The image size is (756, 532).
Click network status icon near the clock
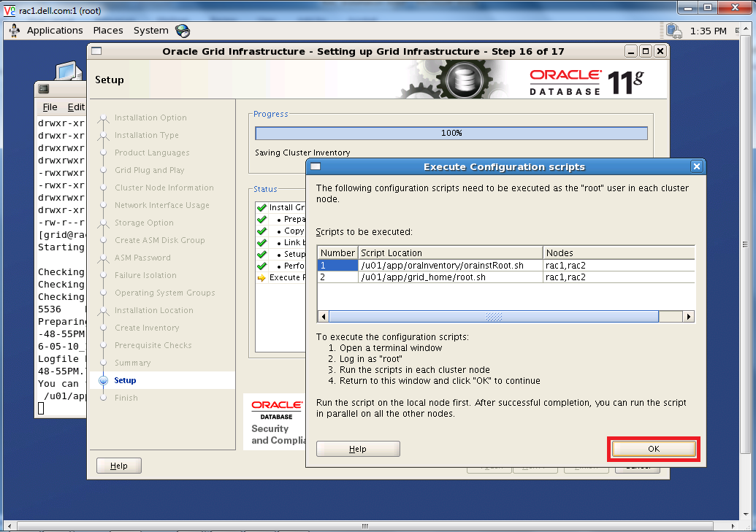[x=673, y=31]
